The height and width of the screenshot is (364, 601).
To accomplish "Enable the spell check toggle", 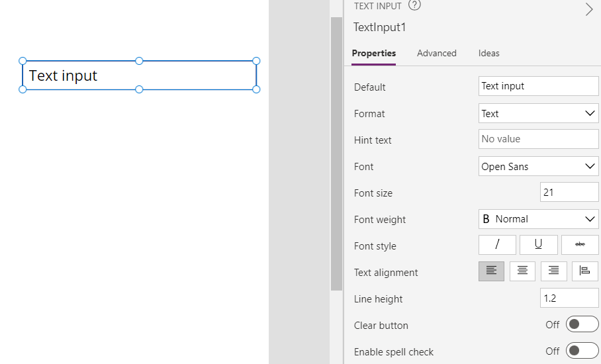I will tap(582, 351).
